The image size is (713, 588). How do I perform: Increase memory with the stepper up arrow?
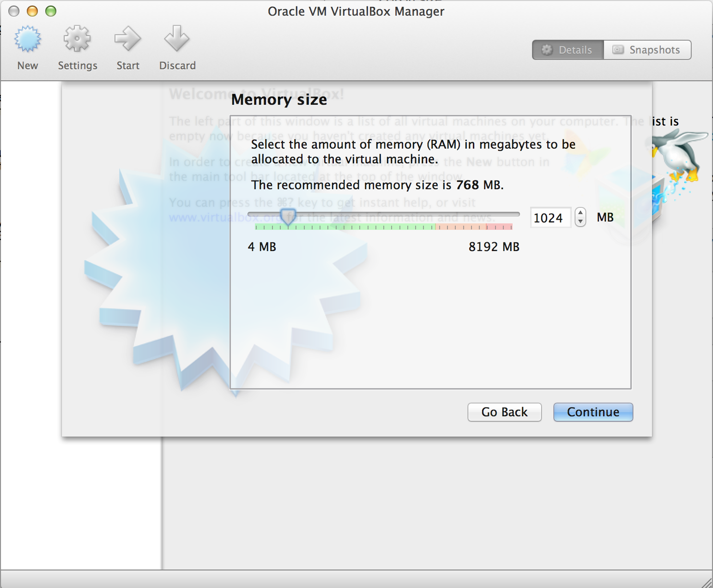[580, 213]
